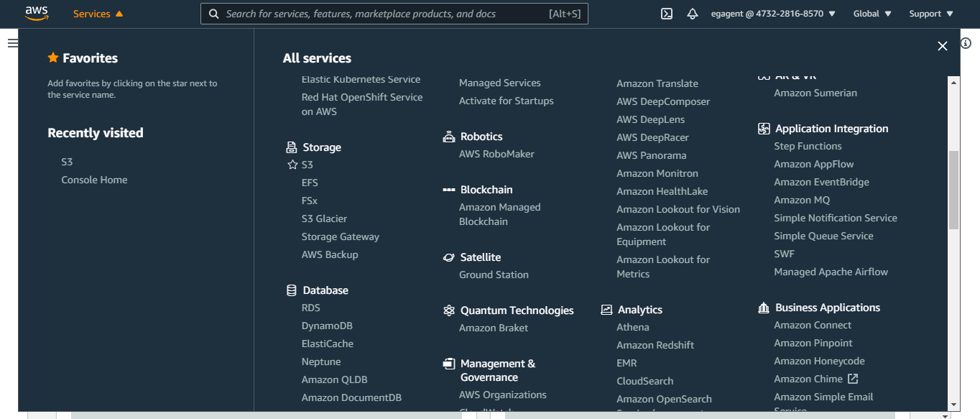The width and height of the screenshot is (980, 419).
Task: Open AWS Backup service
Action: click(x=330, y=254)
